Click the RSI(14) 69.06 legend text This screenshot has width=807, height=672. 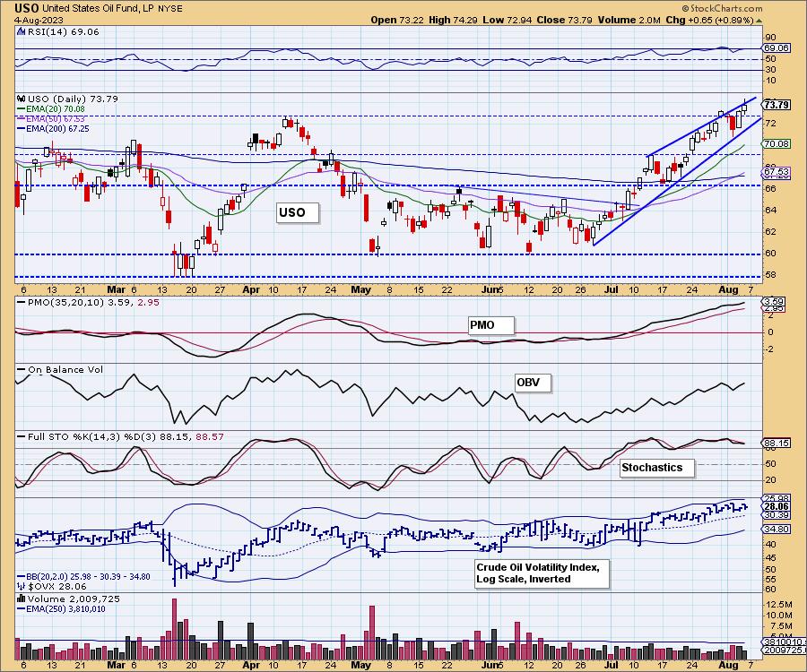62,32
